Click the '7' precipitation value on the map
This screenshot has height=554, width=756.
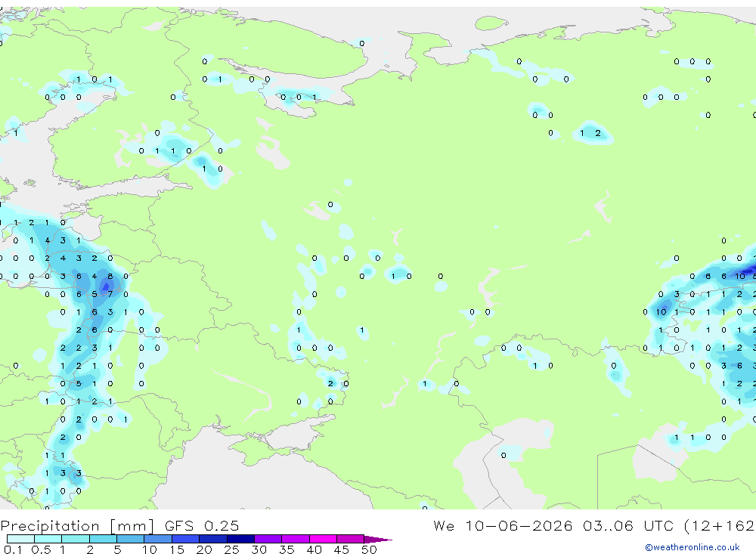[110, 294]
